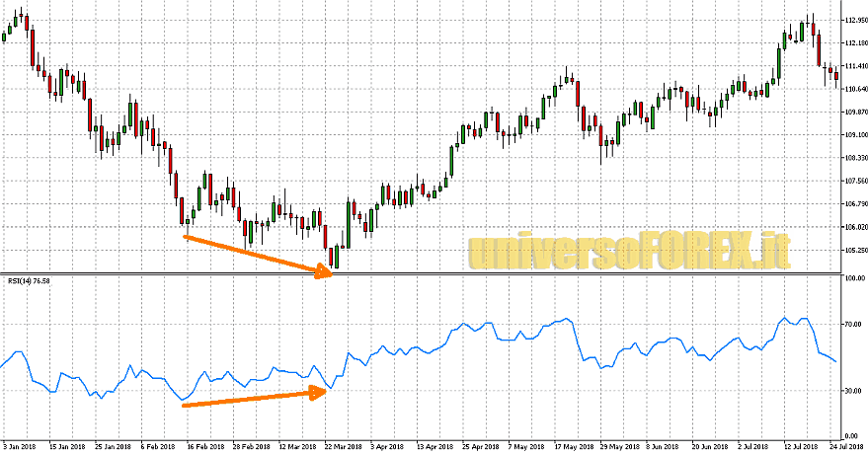Select the 3 Jan 2018 date label

(x=18, y=445)
